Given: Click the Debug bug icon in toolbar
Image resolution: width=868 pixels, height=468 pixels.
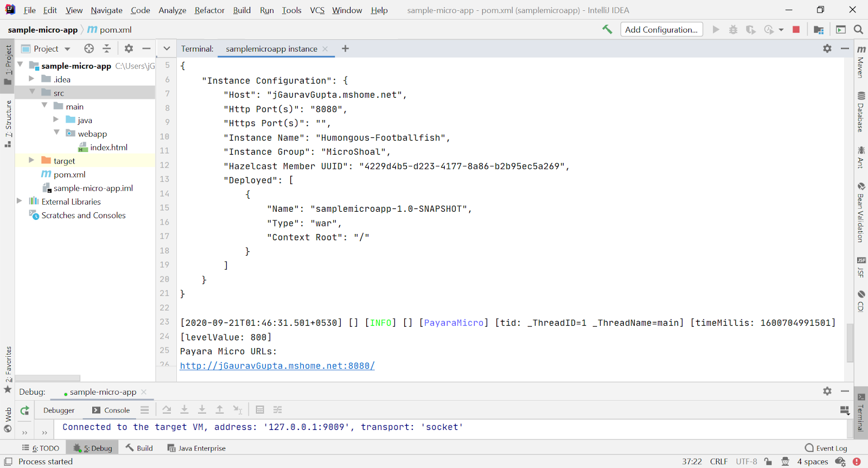Looking at the screenshot, I should (x=733, y=29).
